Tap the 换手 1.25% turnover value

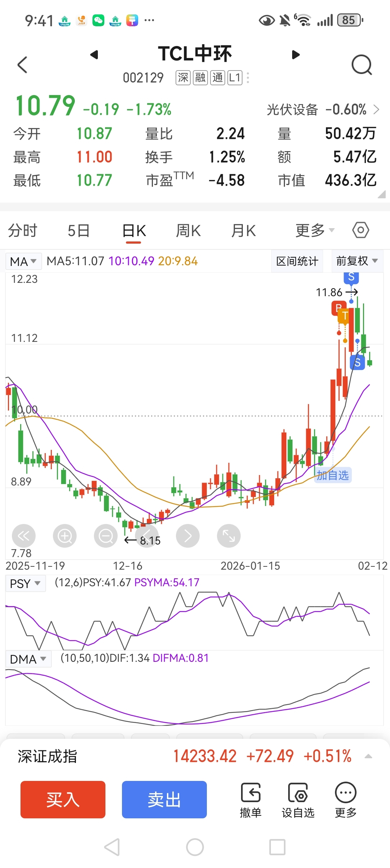click(227, 157)
